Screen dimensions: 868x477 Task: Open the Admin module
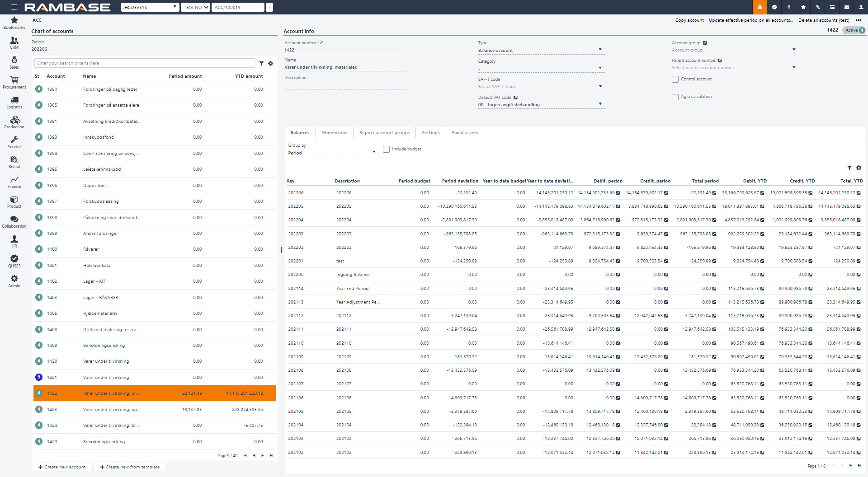click(x=14, y=281)
